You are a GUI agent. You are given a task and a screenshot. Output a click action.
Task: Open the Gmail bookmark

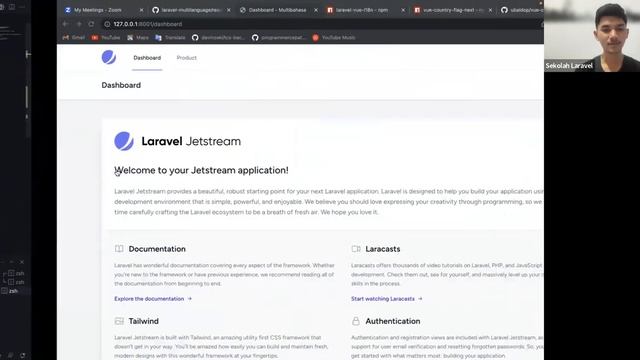(73, 38)
